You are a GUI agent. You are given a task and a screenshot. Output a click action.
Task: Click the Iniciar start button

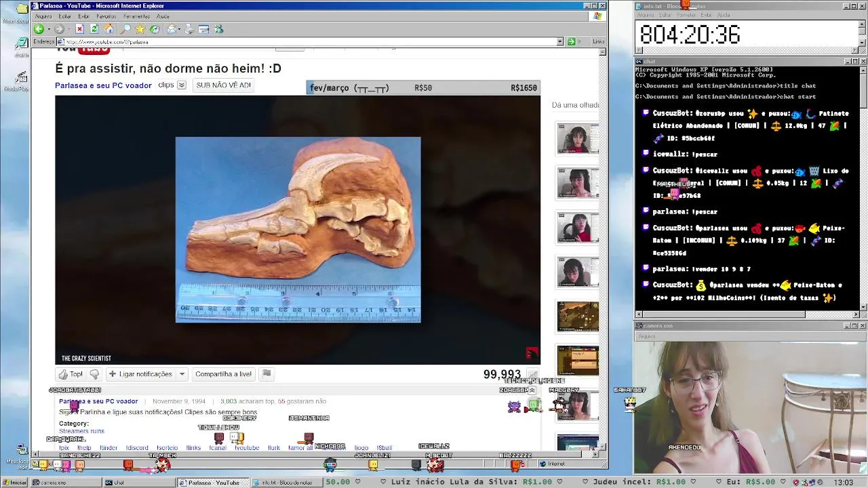(14, 483)
